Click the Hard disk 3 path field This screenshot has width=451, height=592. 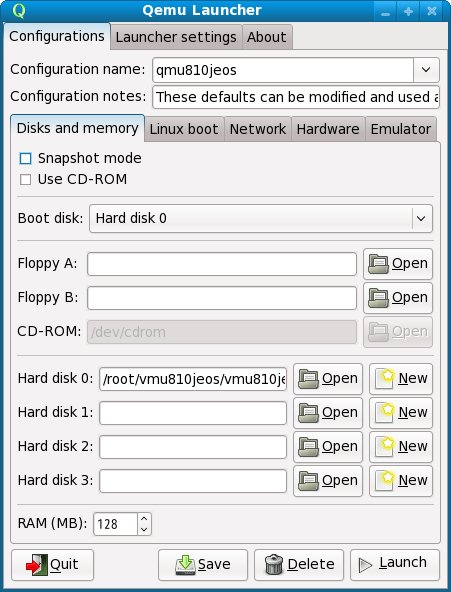click(193, 481)
